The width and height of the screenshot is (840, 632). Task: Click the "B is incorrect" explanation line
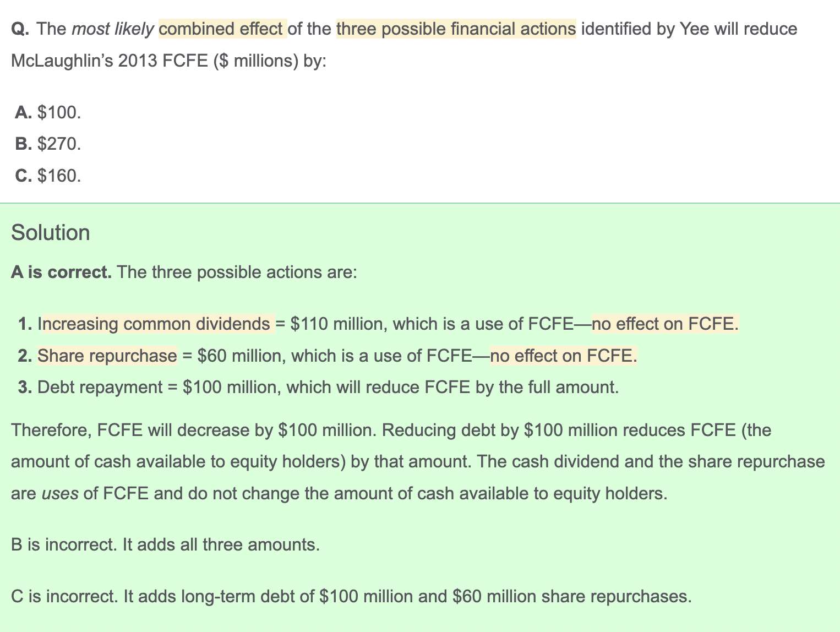point(165,544)
